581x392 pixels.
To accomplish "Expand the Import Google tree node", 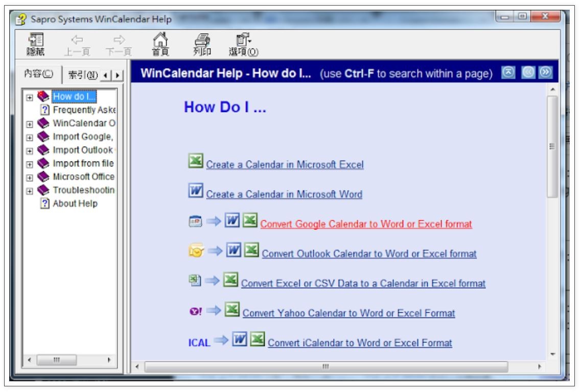I will click(x=29, y=137).
